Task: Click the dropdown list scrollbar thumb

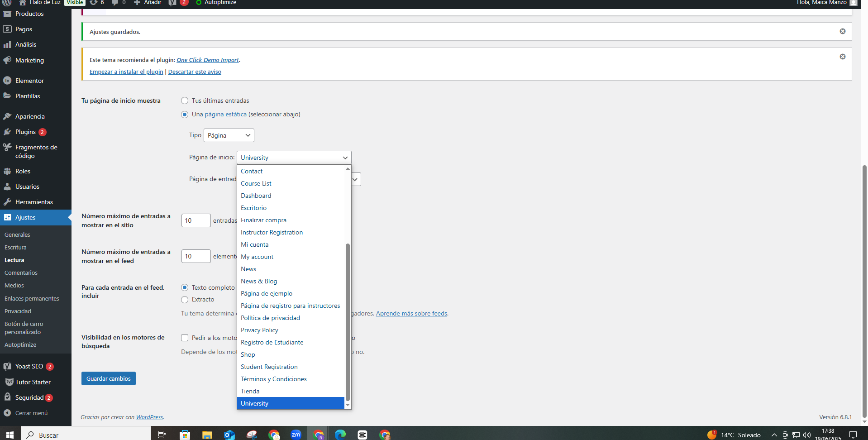Action: point(348,322)
